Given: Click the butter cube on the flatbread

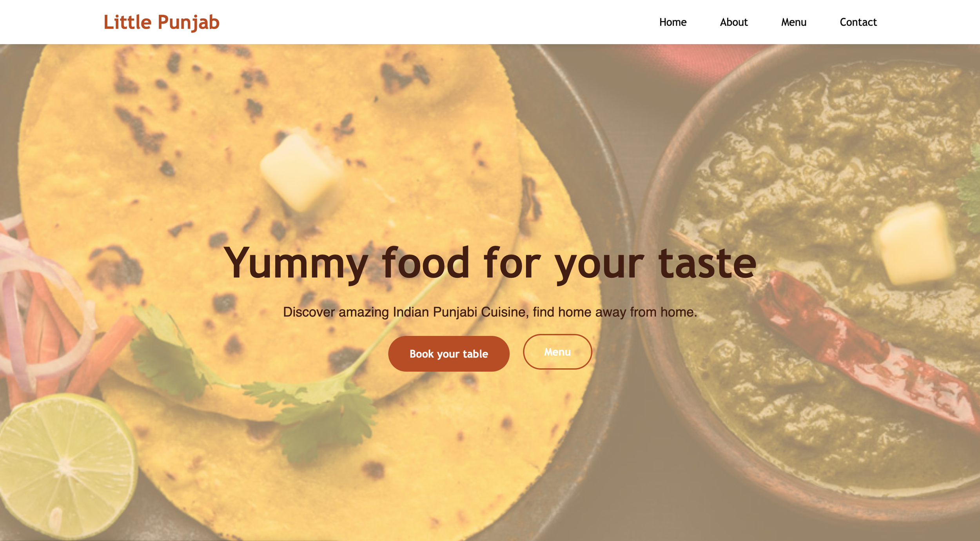Looking at the screenshot, I should click(x=300, y=171).
